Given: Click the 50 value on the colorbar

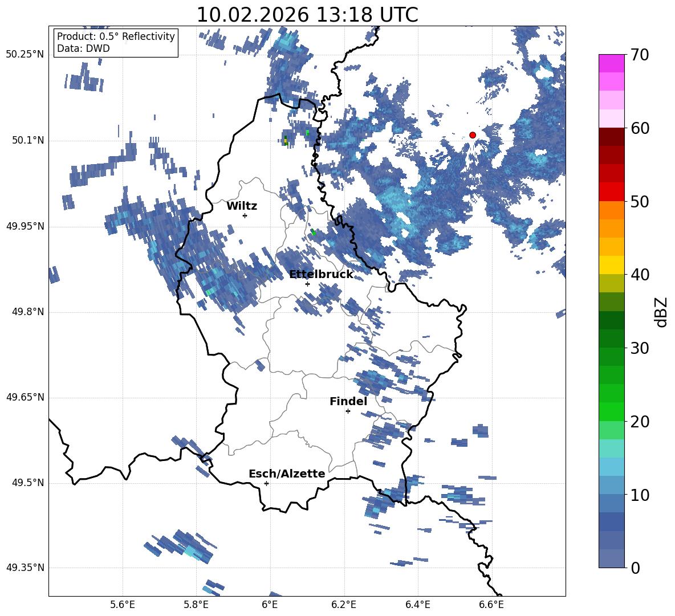Looking at the screenshot, I should 640,202.
